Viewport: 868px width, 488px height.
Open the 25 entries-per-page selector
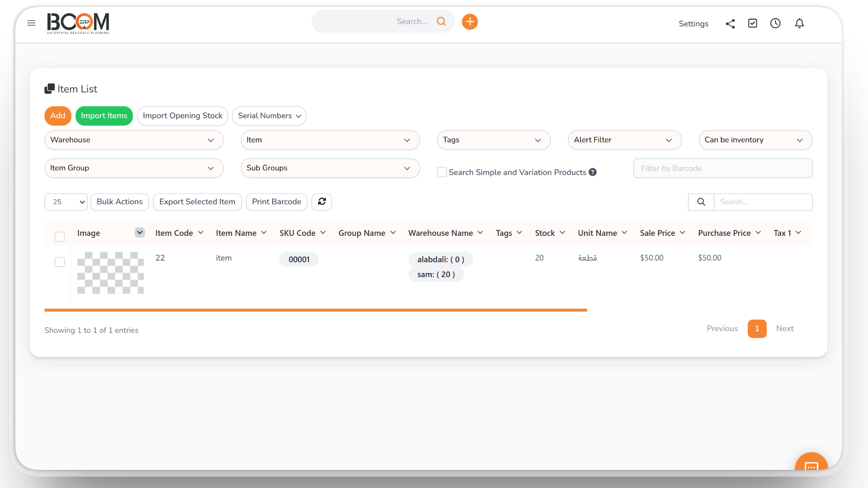click(66, 202)
